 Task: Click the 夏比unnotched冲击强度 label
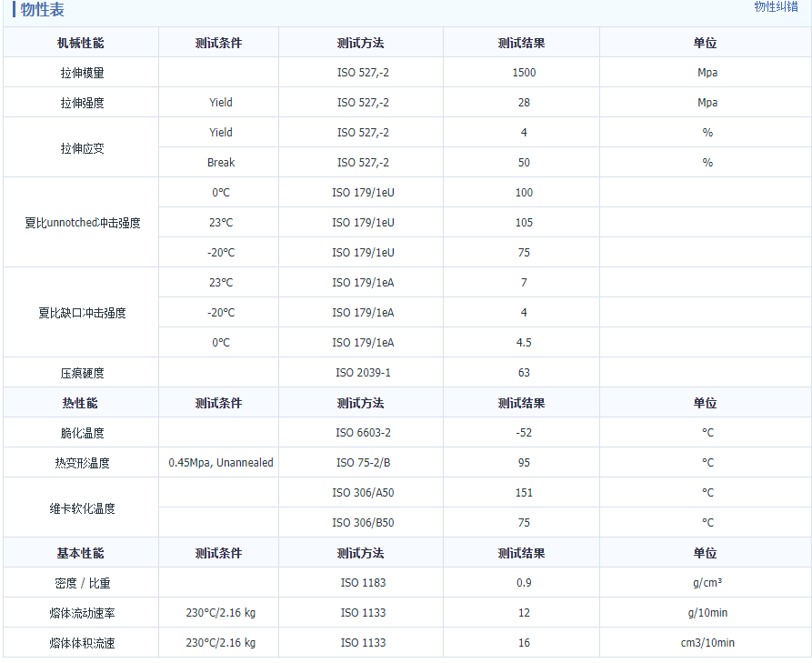coord(82,223)
